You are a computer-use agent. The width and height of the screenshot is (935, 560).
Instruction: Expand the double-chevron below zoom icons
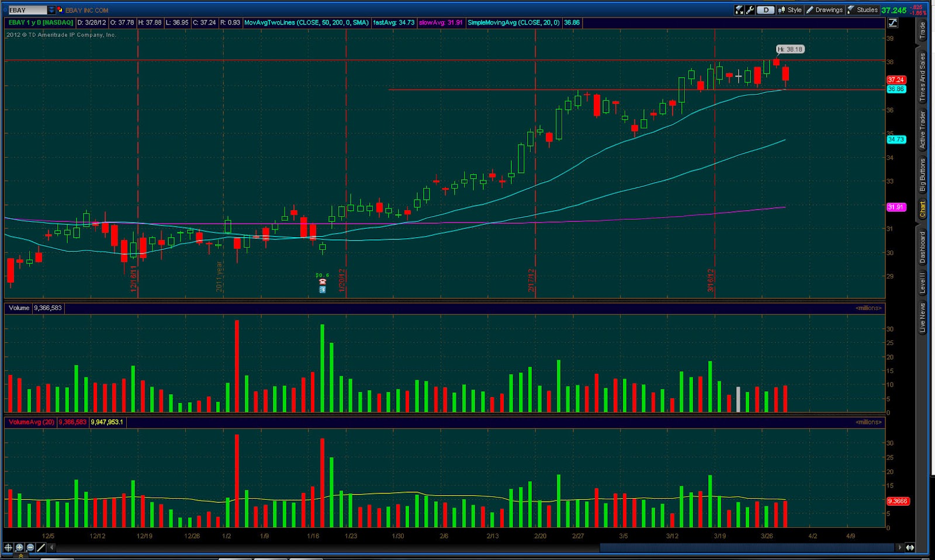pyautogui.click(x=20, y=556)
